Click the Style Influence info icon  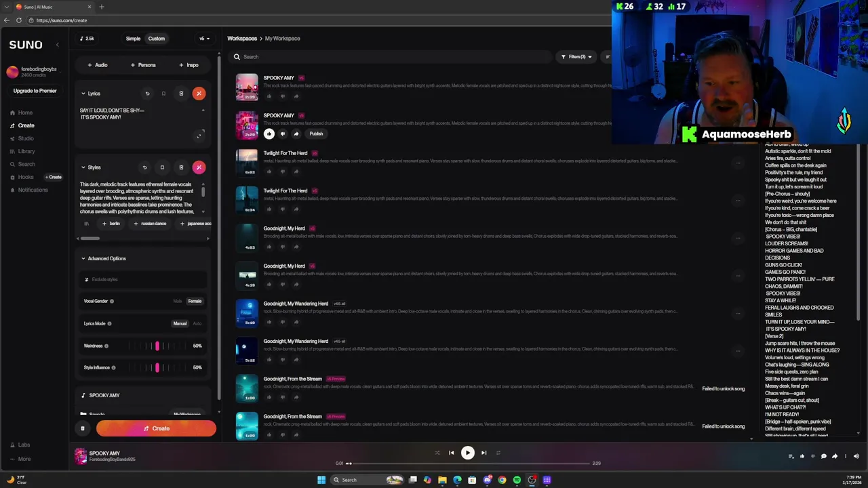pos(113,367)
